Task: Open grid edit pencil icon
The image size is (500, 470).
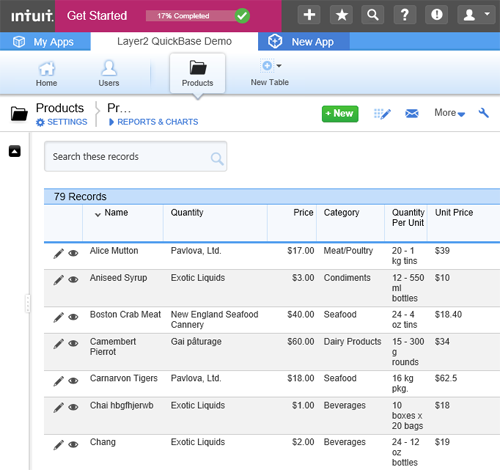Action: pyautogui.click(x=382, y=114)
